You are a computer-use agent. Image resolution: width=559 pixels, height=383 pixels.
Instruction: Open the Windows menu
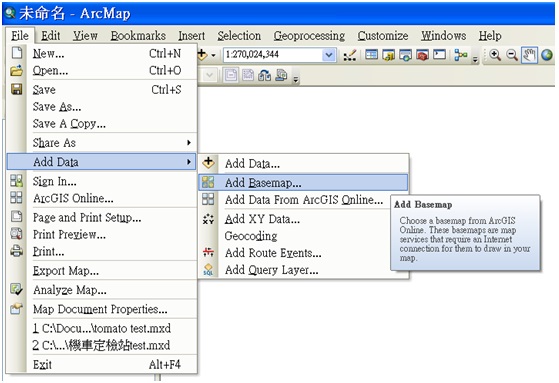point(444,36)
